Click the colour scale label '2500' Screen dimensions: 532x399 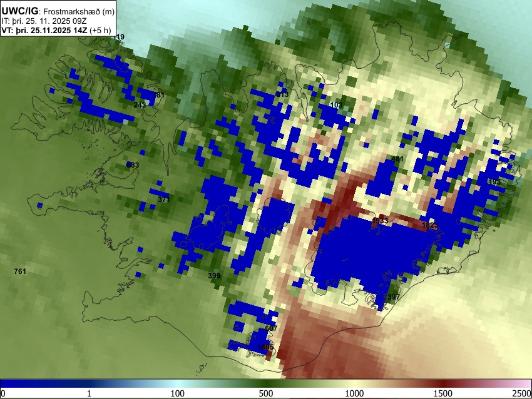pos(523,393)
